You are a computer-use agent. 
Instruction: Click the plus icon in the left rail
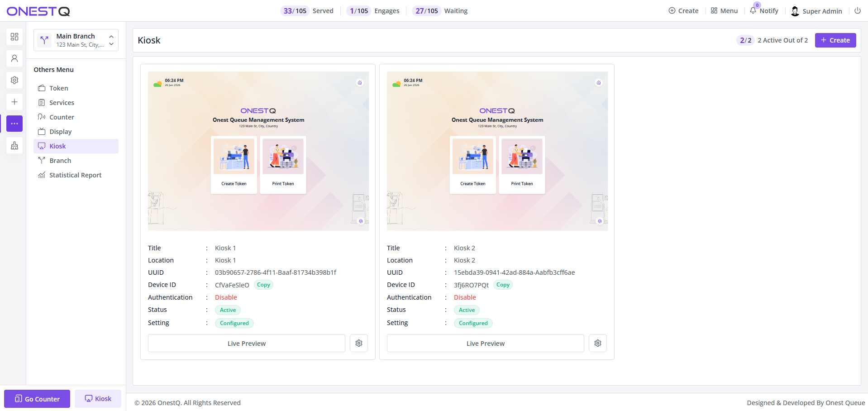coord(14,102)
